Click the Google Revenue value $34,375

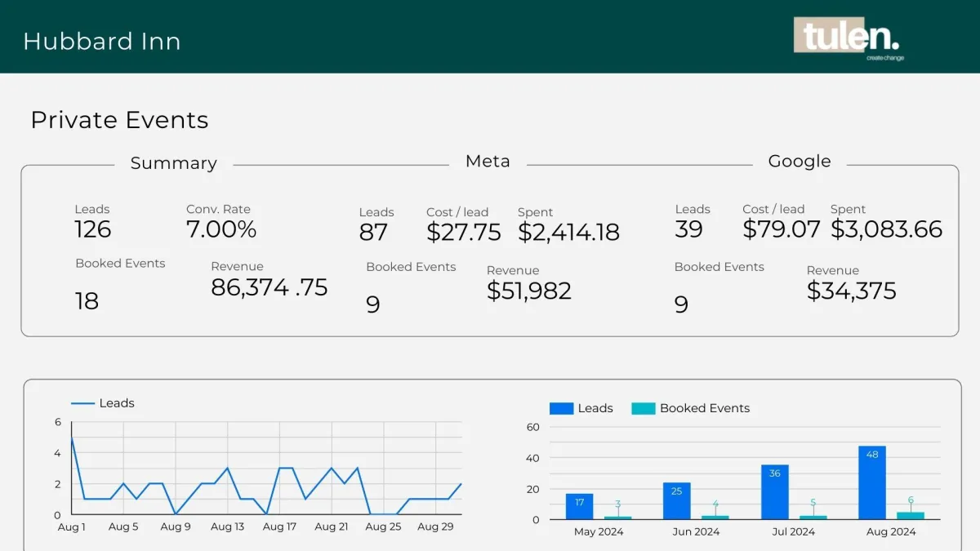[851, 291]
